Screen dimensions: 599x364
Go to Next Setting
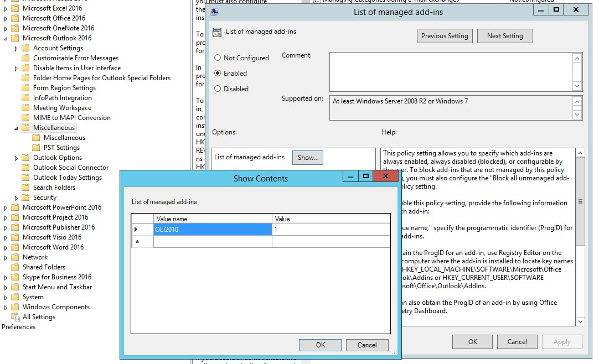click(505, 36)
